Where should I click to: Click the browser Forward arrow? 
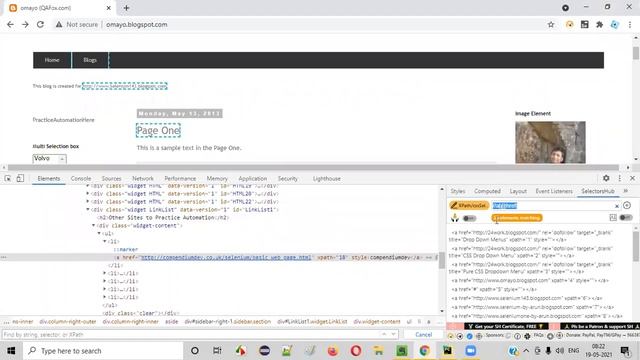25,24
